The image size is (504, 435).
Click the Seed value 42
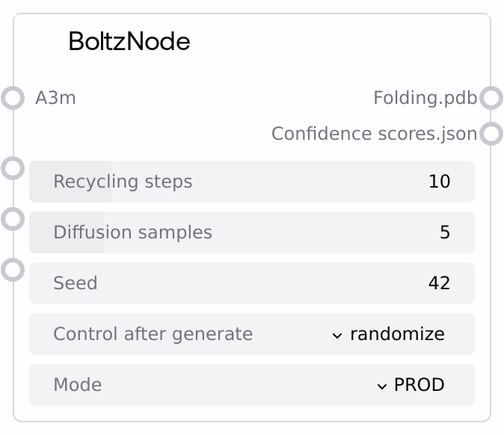439,283
